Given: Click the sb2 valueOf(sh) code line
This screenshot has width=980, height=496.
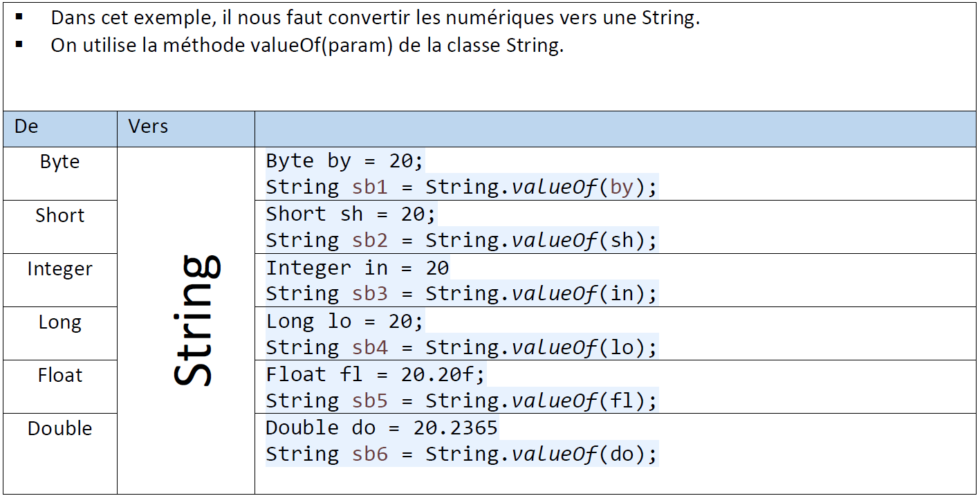Looking at the screenshot, I should 461,241.
